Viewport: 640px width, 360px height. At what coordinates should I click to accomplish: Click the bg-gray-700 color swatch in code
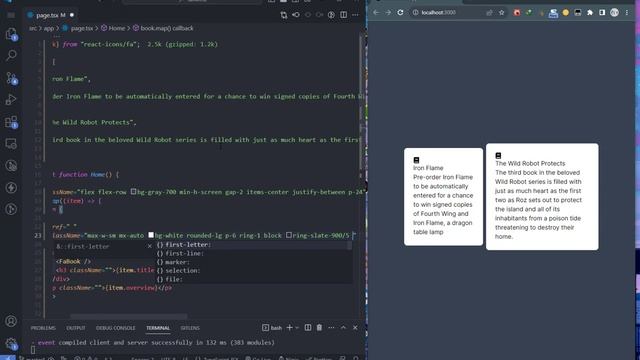[x=133, y=191]
